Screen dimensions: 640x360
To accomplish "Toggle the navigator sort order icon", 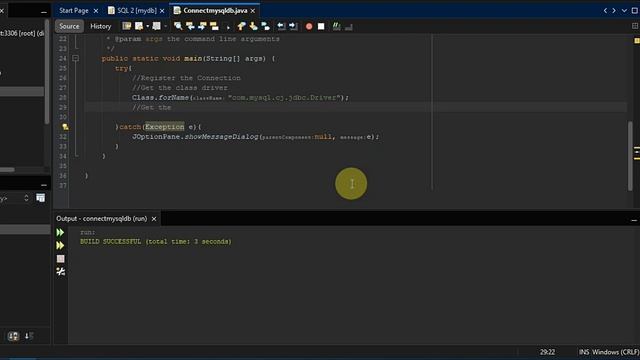I will coord(29,336).
